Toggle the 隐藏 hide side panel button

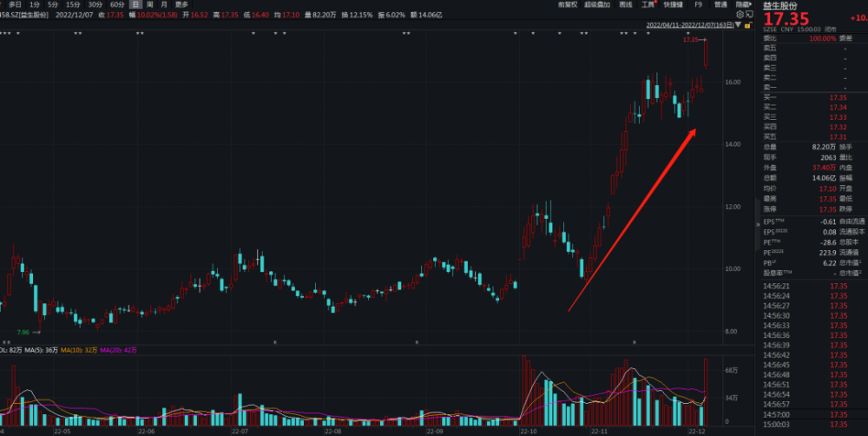click(743, 4)
